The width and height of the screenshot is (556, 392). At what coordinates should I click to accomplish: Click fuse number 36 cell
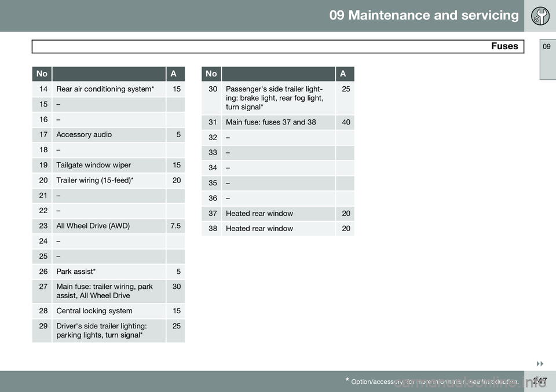(213, 198)
